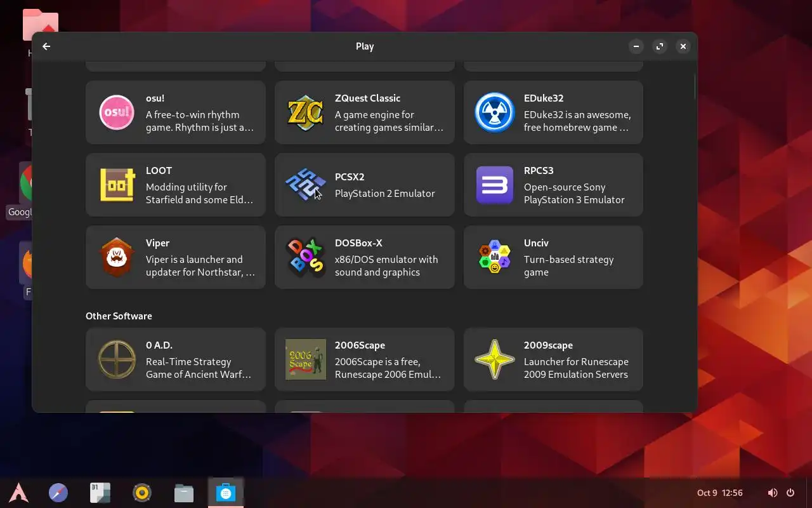812x508 pixels.
Task: Open the 0 A.D. Real-Time Strategy description
Action: point(199,368)
